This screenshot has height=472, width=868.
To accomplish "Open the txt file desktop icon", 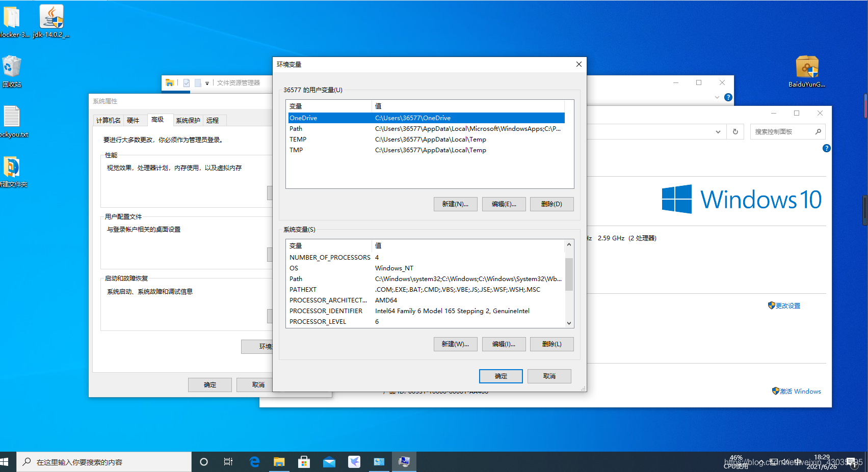I will pos(12,121).
